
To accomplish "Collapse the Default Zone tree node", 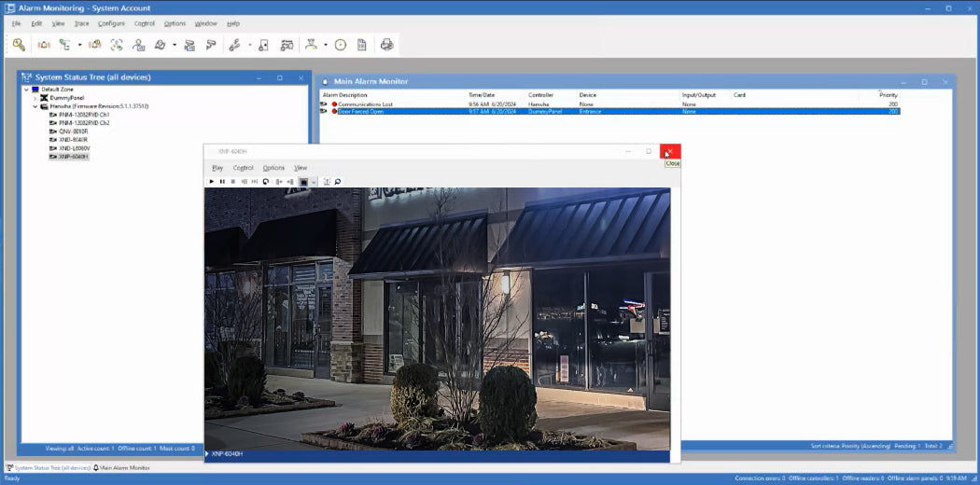I will [26, 90].
